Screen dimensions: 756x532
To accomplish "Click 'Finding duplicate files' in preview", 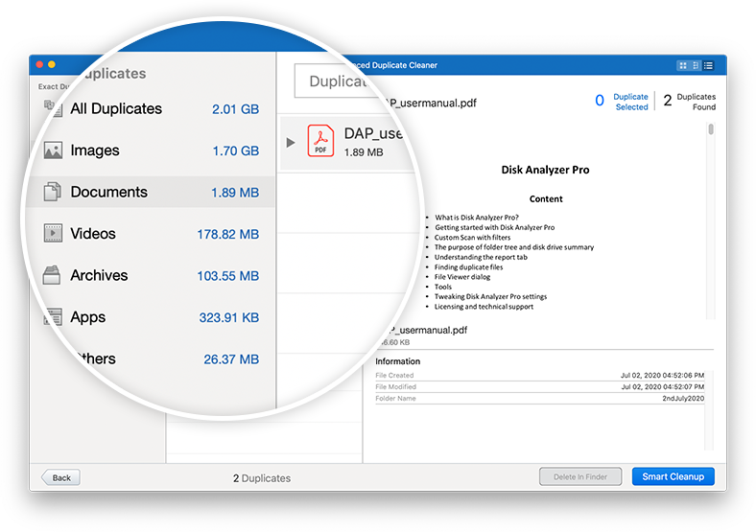I will click(468, 267).
